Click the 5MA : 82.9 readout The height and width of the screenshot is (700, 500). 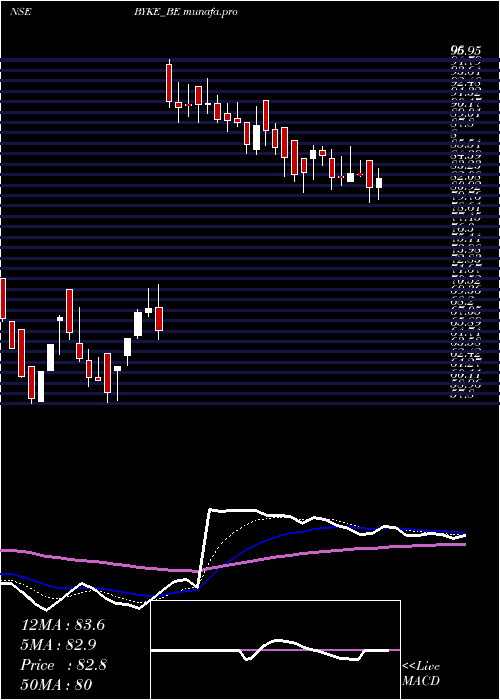[x=58, y=645]
